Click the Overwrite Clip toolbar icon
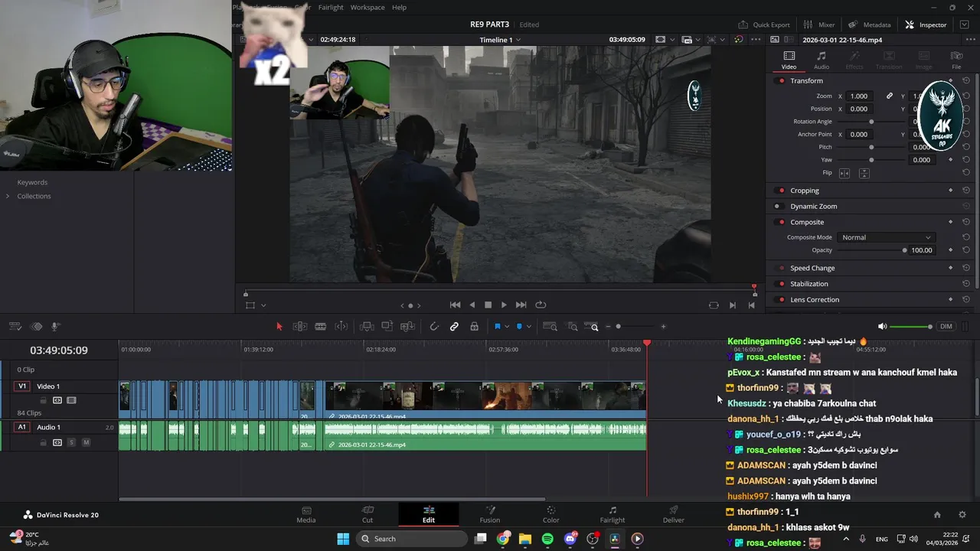The height and width of the screenshot is (551, 980). click(x=387, y=327)
